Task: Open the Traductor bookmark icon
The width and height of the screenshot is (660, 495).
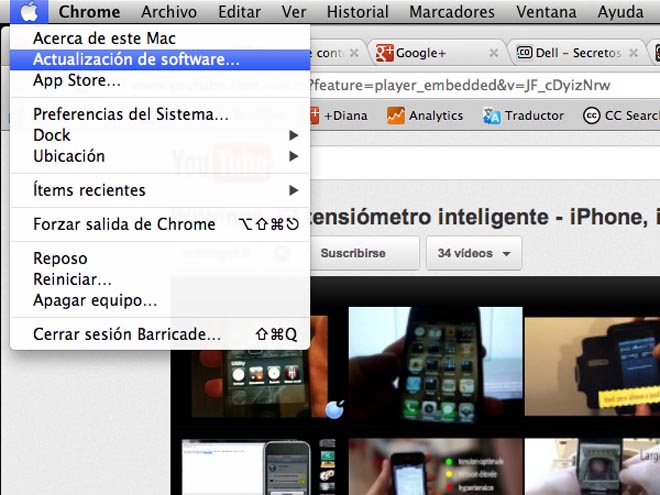Action: point(492,115)
